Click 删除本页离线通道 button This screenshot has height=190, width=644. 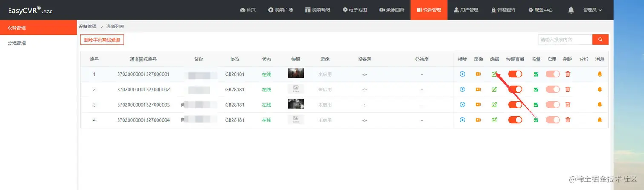tap(102, 40)
